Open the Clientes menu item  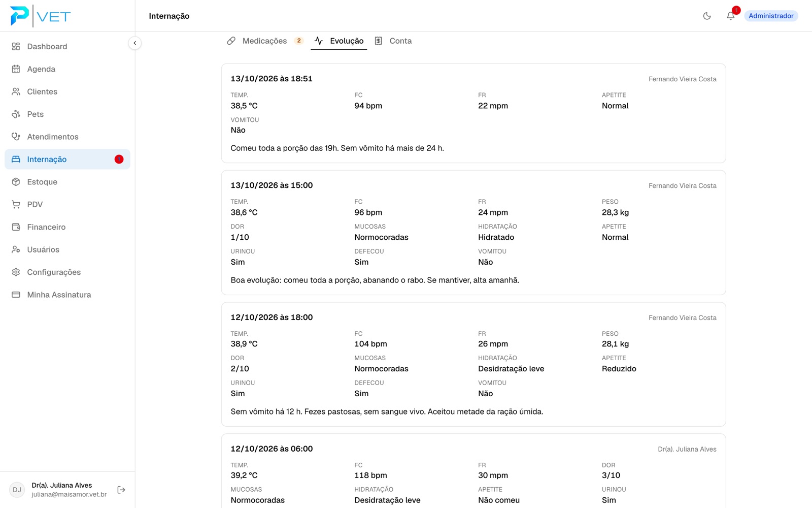click(67, 91)
